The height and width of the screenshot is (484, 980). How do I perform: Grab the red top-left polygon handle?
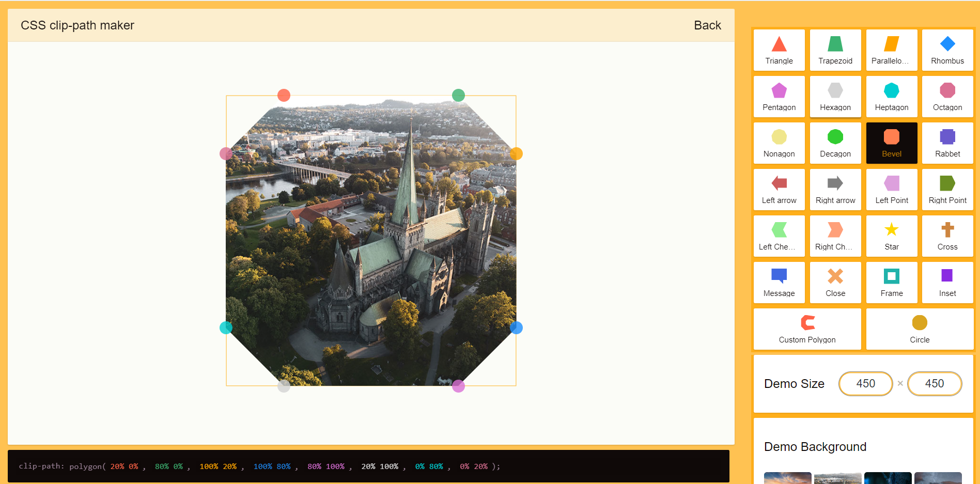284,95
